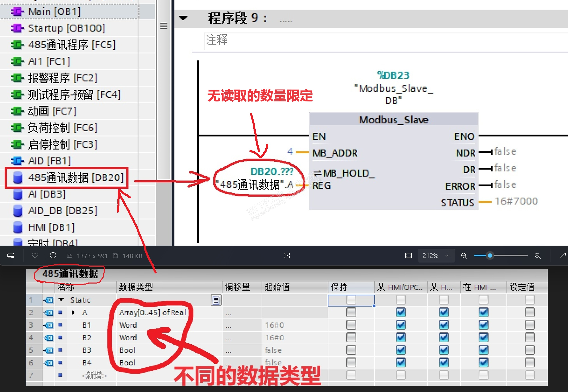Click the filmstrip toggle icon
Image resolution: width=568 pixels, height=392 pixels.
(x=11, y=256)
